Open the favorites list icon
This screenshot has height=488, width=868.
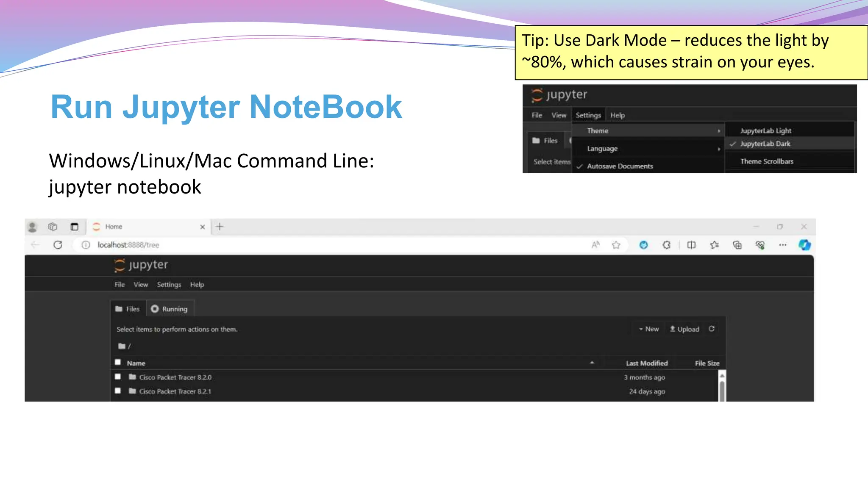[715, 245]
